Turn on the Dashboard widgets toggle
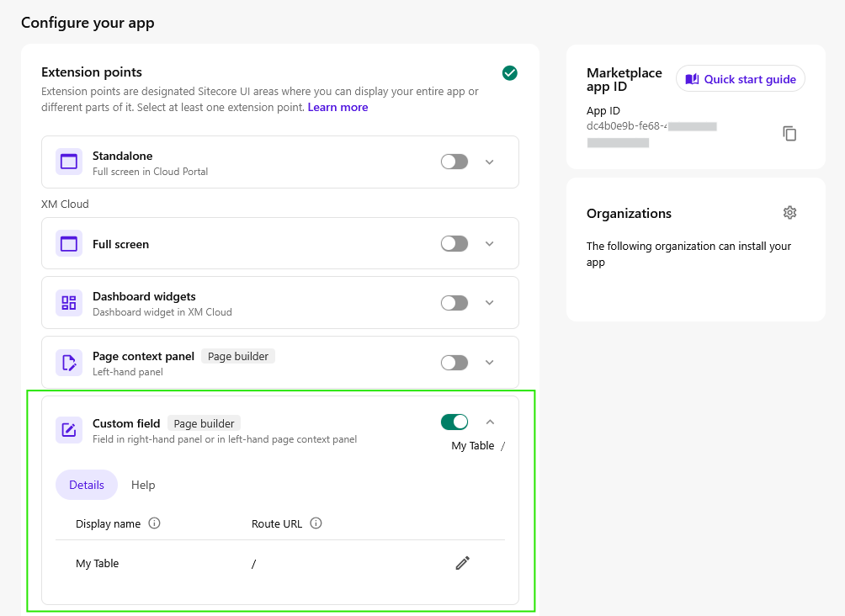The width and height of the screenshot is (845, 616). click(x=454, y=303)
